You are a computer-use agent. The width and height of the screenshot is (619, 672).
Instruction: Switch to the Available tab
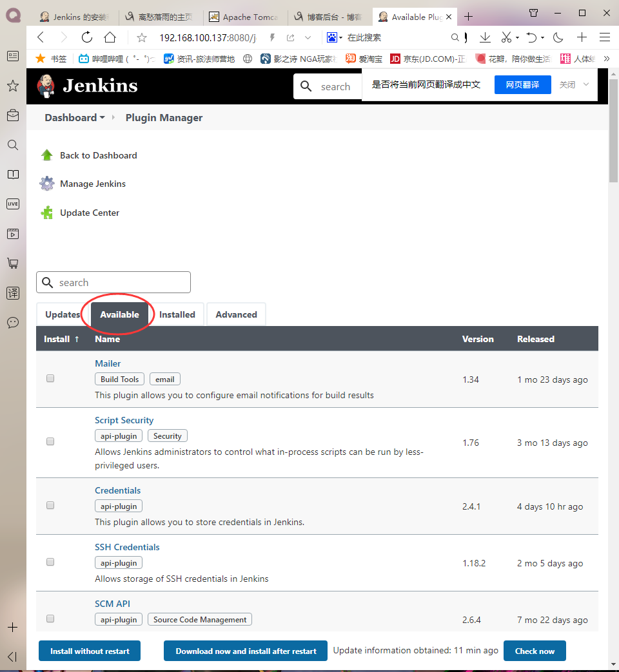119,314
